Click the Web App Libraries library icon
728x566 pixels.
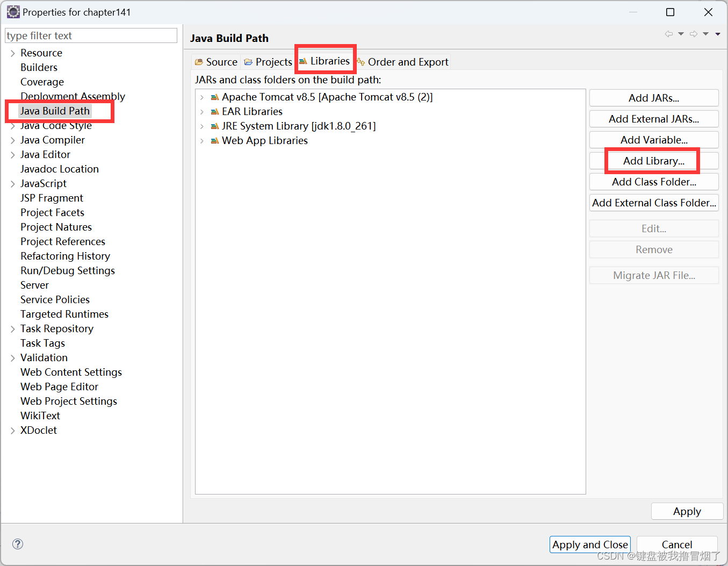point(214,140)
